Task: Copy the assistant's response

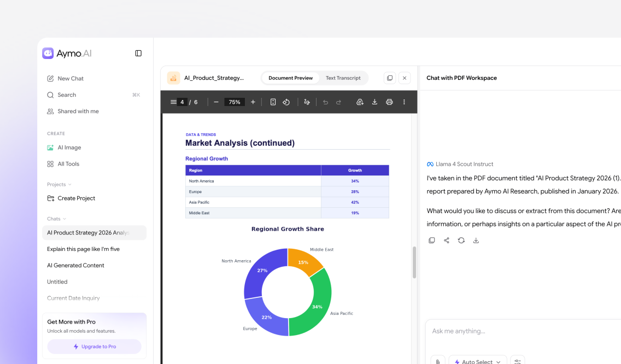Action: [x=432, y=240]
